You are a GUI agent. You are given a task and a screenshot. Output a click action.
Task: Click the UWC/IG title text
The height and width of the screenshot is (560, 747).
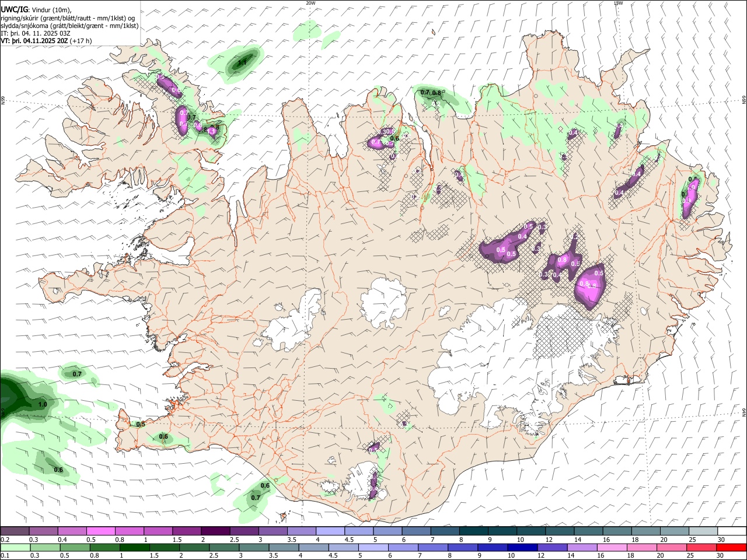[x=14, y=10]
